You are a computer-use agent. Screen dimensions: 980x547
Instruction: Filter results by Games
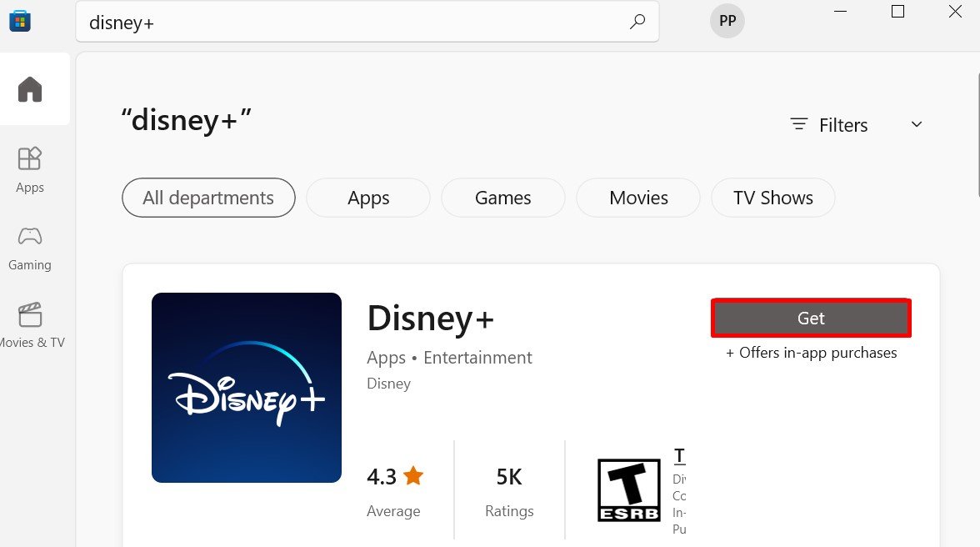tap(502, 198)
